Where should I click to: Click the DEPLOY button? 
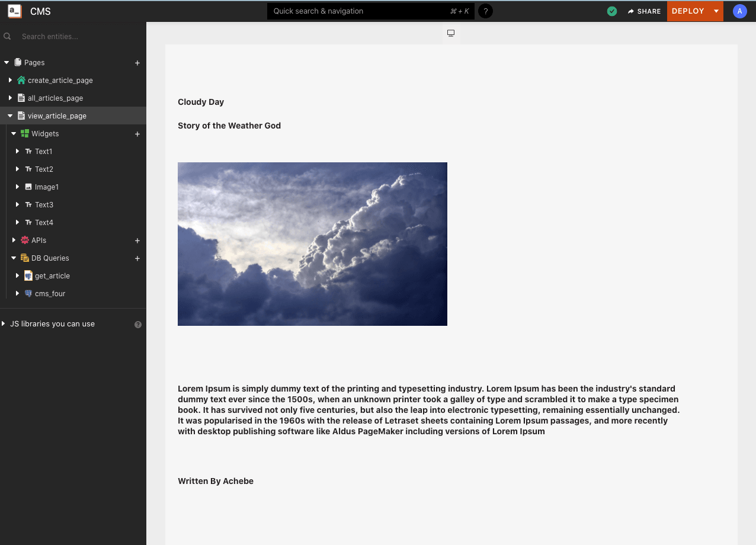click(x=688, y=11)
